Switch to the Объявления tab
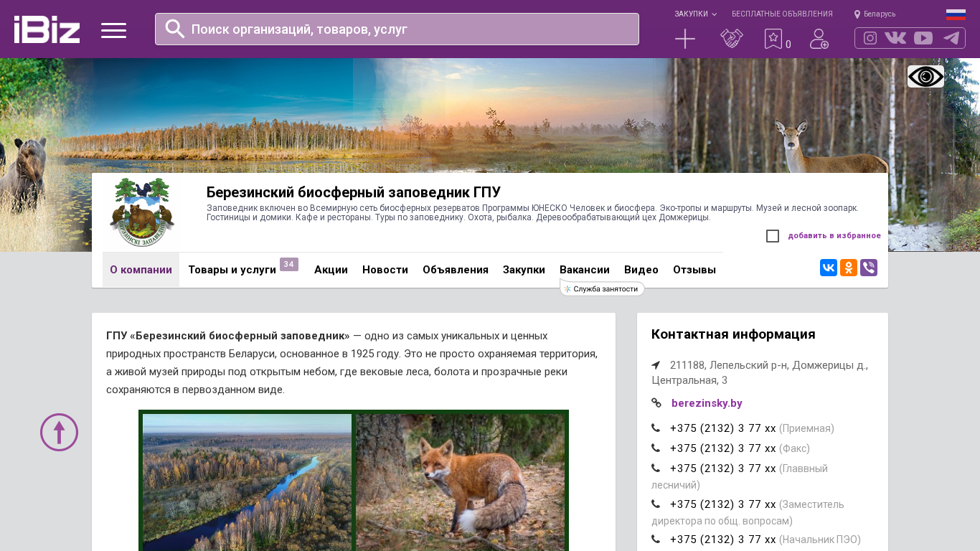The height and width of the screenshot is (551, 980). click(x=456, y=270)
